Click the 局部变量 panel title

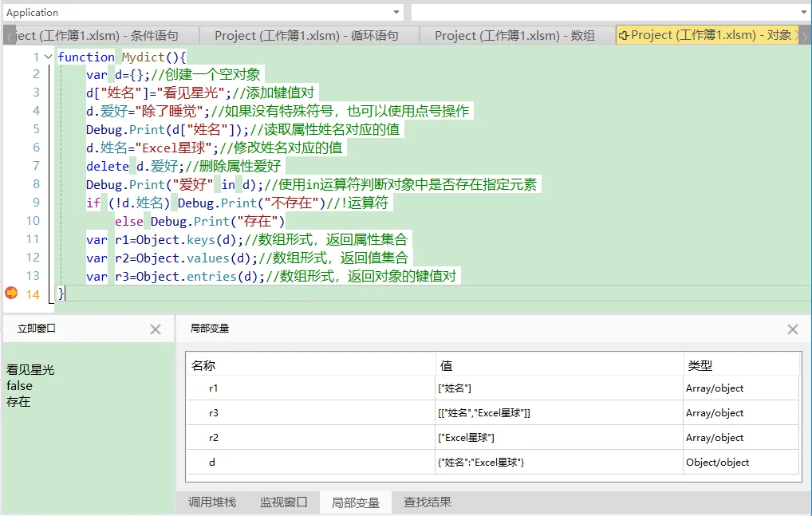pos(210,329)
